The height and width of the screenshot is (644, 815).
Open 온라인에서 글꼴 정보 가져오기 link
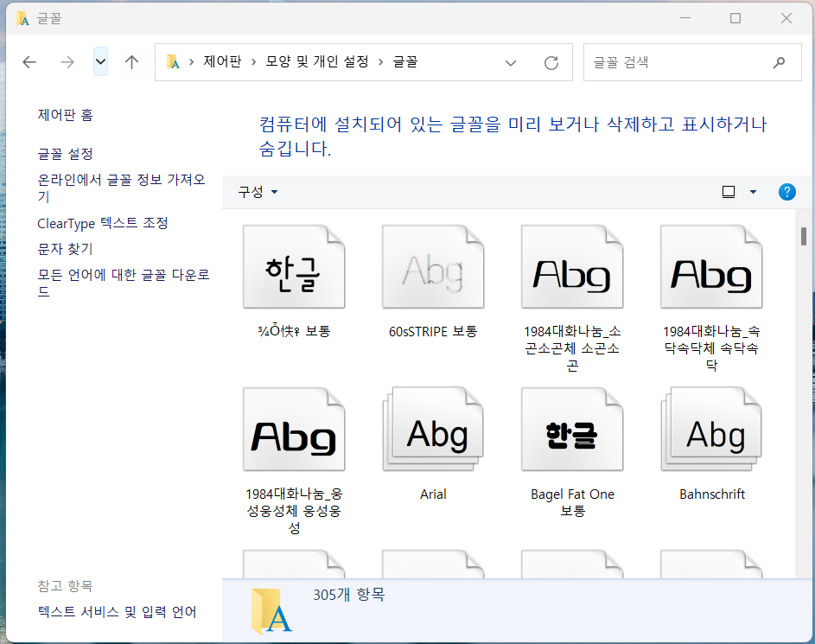point(121,188)
